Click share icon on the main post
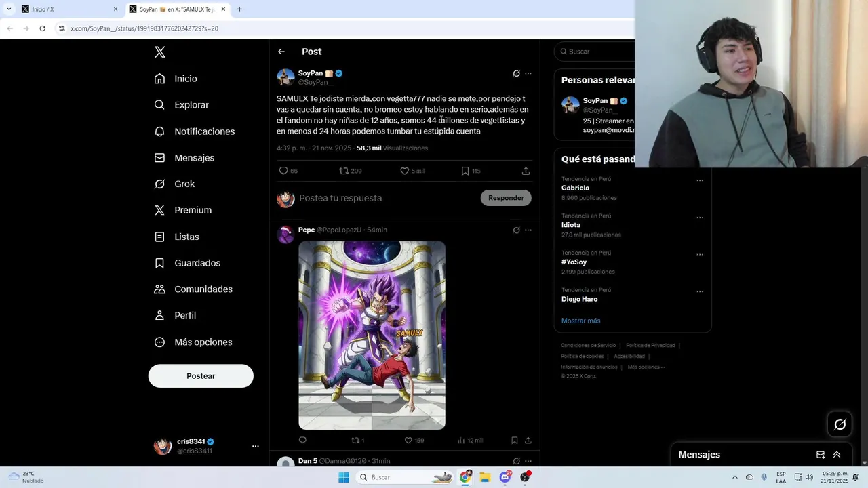 pyautogui.click(x=526, y=171)
